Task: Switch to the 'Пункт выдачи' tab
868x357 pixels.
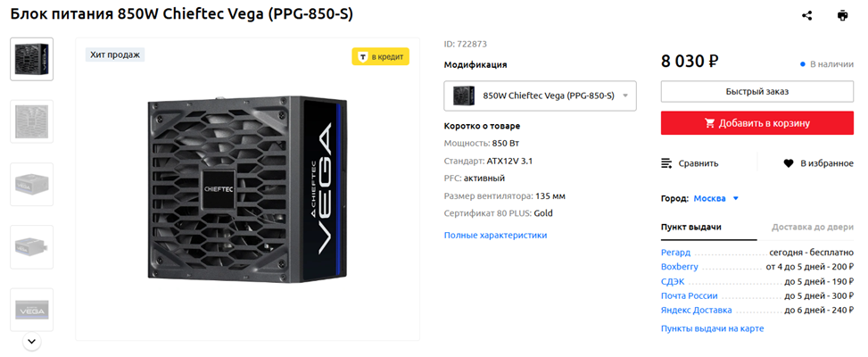Action: (x=690, y=227)
